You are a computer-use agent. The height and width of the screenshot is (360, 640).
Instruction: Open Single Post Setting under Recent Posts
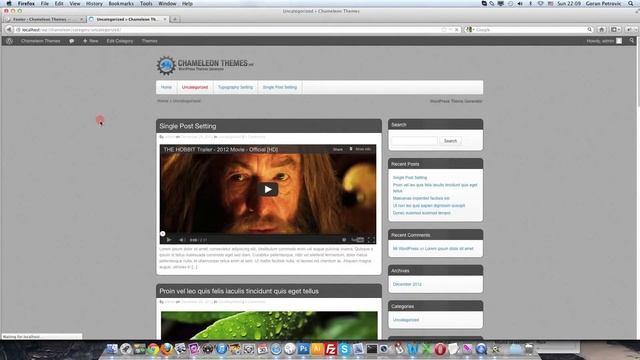click(x=410, y=178)
